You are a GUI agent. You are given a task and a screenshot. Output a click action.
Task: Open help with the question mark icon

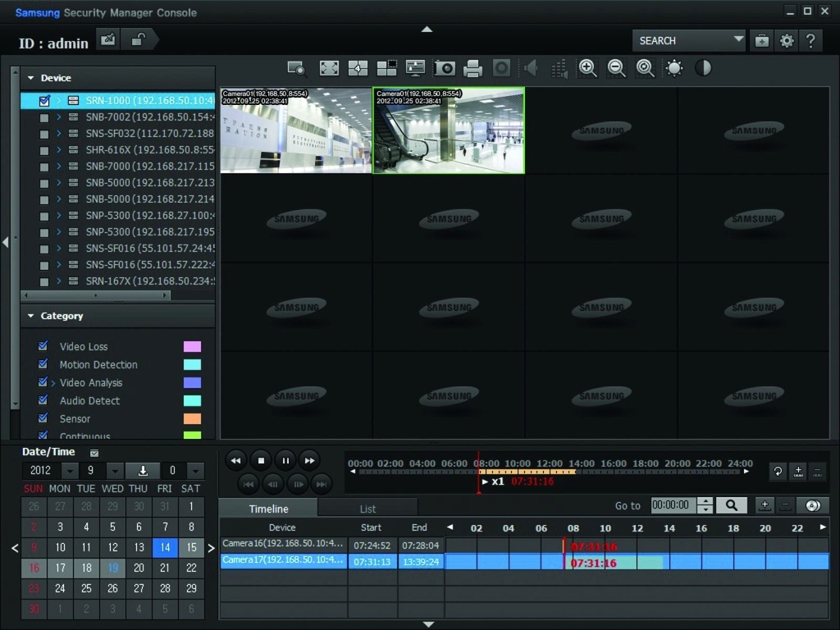[810, 41]
